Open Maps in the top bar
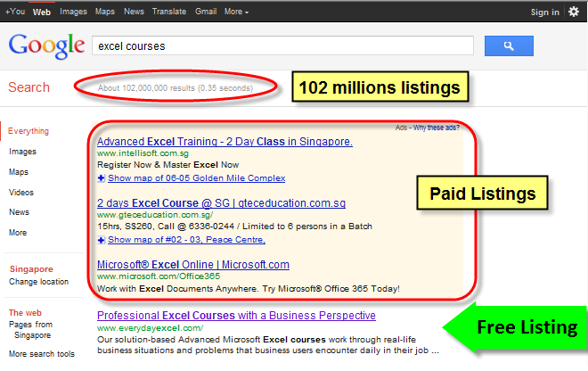Screen dimensions: 588x371 coord(104,12)
